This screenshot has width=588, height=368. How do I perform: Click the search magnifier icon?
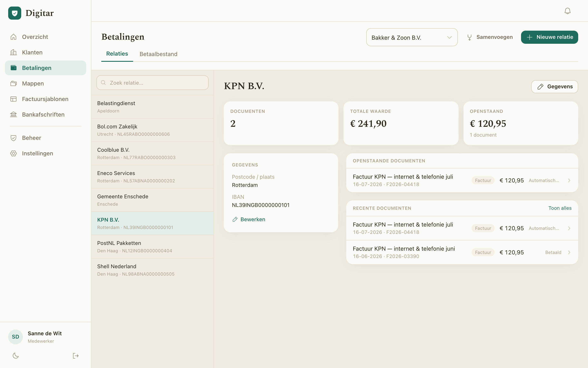point(103,83)
